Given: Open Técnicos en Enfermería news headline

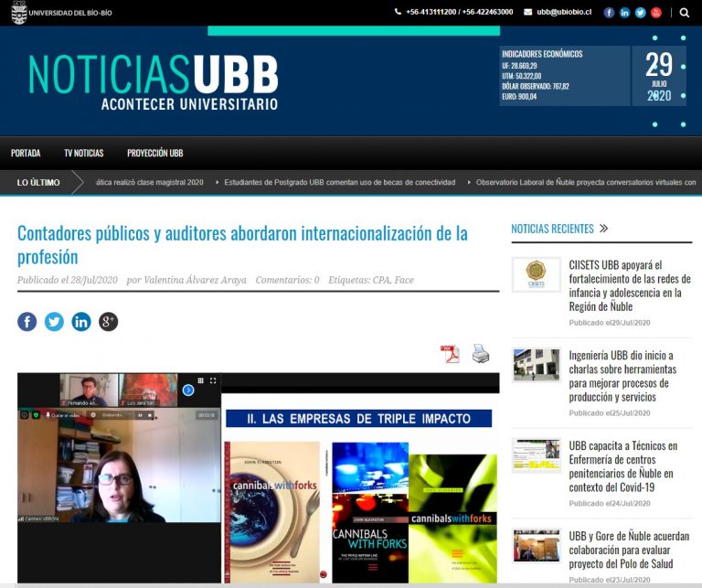Looking at the screenshot, I should pos(622,466).
